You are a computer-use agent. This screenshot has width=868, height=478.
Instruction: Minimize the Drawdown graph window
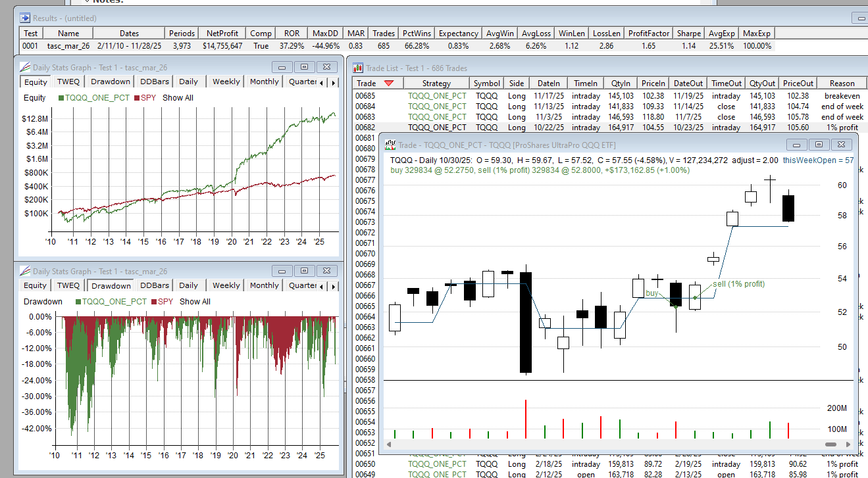(282, 271)
